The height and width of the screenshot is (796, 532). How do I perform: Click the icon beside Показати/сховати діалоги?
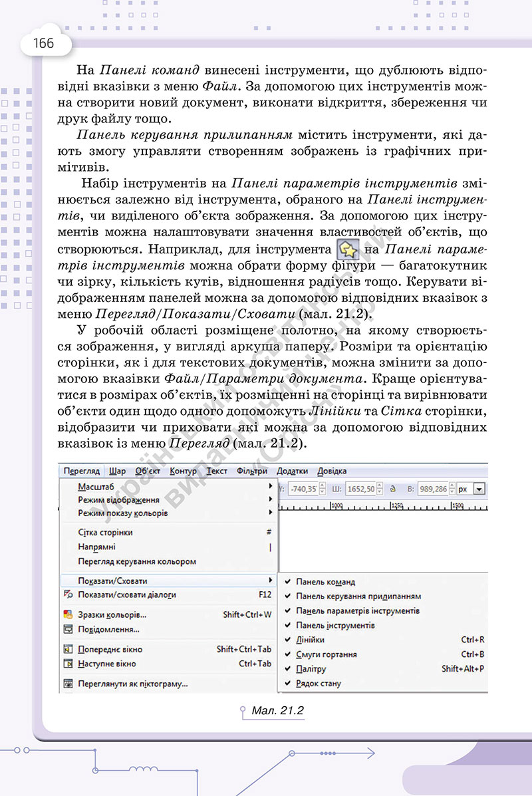pyautogui.click(x=68, y=595)
